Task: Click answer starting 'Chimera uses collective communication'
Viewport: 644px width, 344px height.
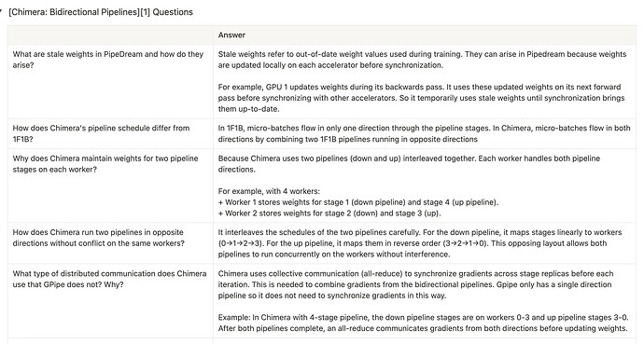Action: point(415,284)
